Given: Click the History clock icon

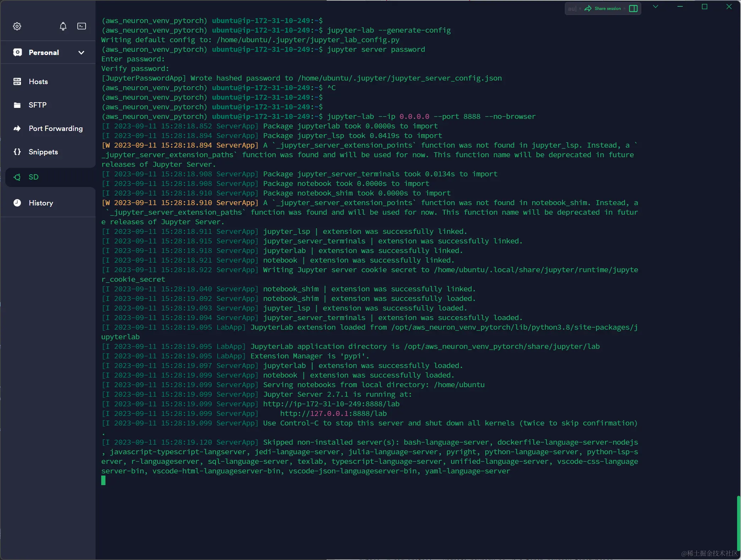Looking at the screenshot, I should point(17,203).
